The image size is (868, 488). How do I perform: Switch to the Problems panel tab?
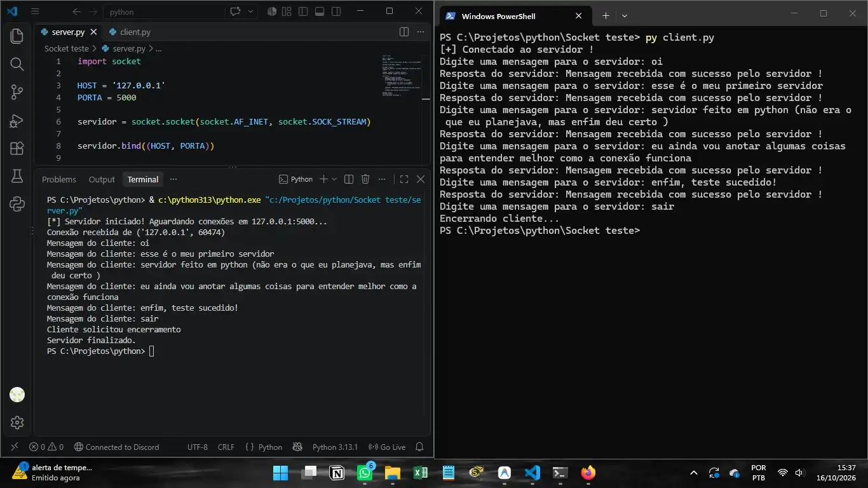coord(58,180)
